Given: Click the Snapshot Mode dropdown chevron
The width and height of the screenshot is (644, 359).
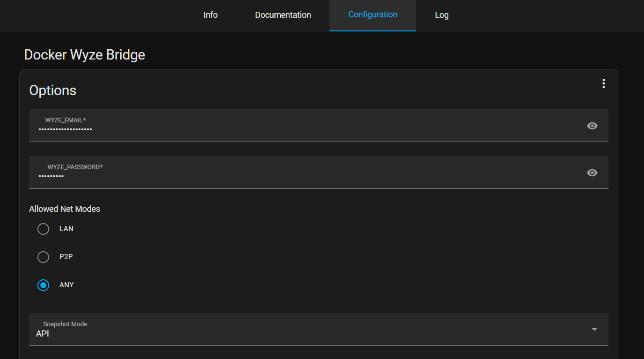Looking at the screenshot, I should pos(594,329).
